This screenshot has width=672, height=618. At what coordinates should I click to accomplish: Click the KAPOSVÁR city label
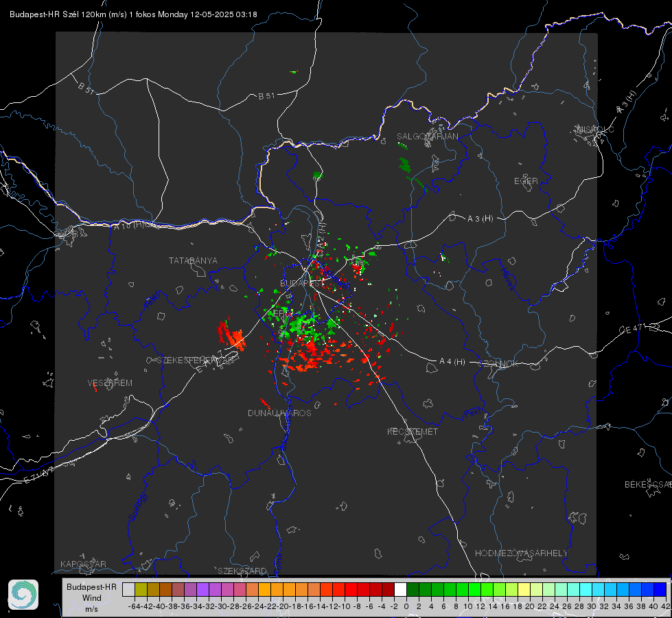coord(83,564)
